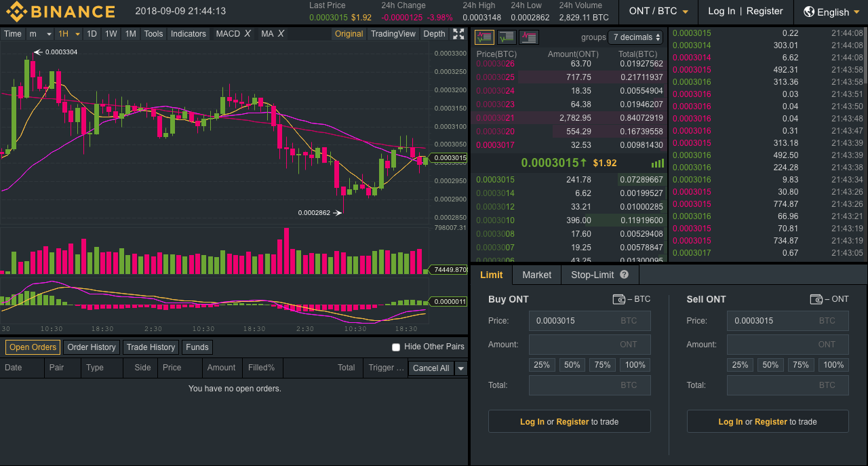Screen dimensions: 868x466
Task: Select the 1D interval
Action: pyautogui.click(x=92, y=34)
